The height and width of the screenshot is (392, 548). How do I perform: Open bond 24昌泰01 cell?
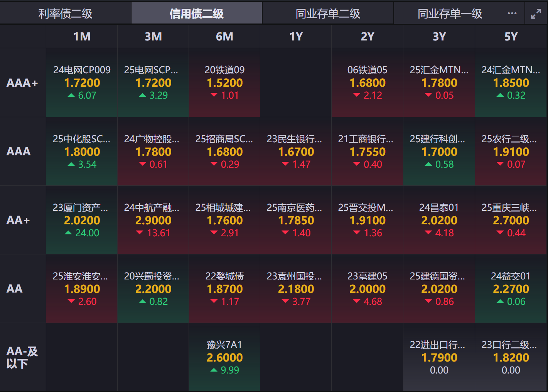coord(439,220)
